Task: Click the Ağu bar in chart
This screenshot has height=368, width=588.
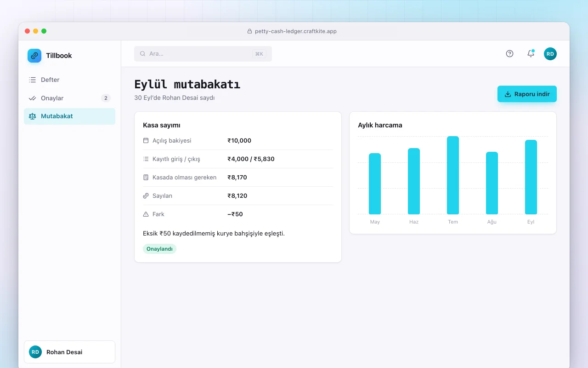Action: [x=492, y=183]
